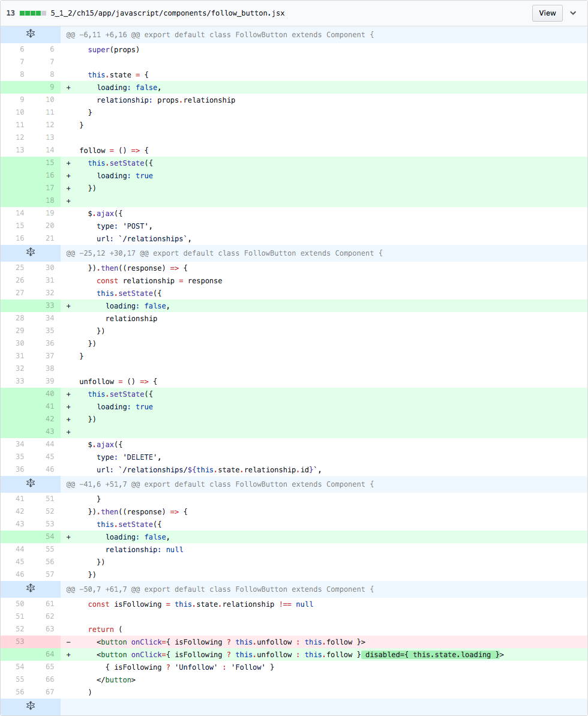Click 'relationship: props.relationship' code line
Viewport: 588px width, 716px height.
click(166, 100)
